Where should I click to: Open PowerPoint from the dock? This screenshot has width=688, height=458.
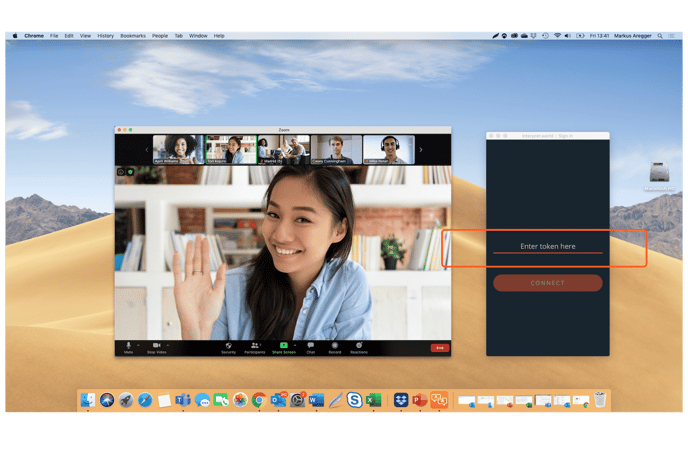click(x=420, y=400)
